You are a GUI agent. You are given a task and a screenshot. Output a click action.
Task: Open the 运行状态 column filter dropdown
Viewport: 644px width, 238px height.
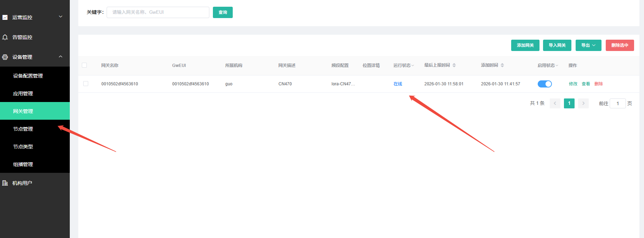coord(413,66)
